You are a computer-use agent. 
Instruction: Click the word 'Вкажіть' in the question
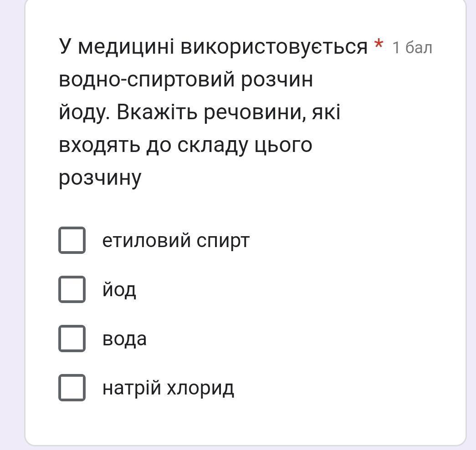click(x=157, y=112)
